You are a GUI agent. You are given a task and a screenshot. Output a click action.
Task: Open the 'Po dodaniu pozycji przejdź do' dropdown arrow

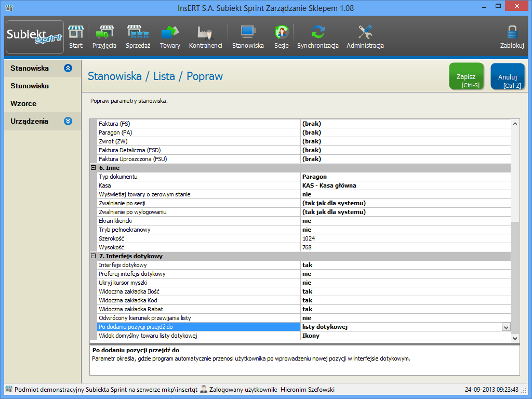tap(506, 327)
